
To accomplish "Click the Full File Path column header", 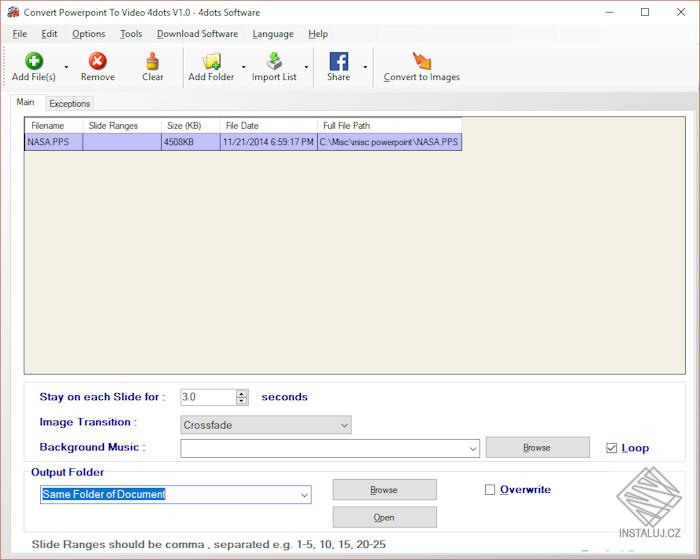I will pos(389,125).
